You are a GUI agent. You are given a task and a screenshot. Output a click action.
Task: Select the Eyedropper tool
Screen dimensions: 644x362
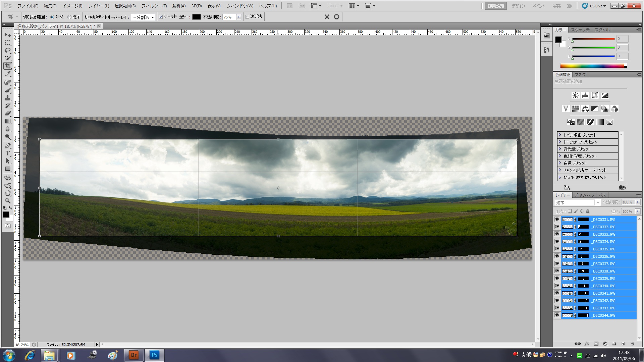click(8, 74)
